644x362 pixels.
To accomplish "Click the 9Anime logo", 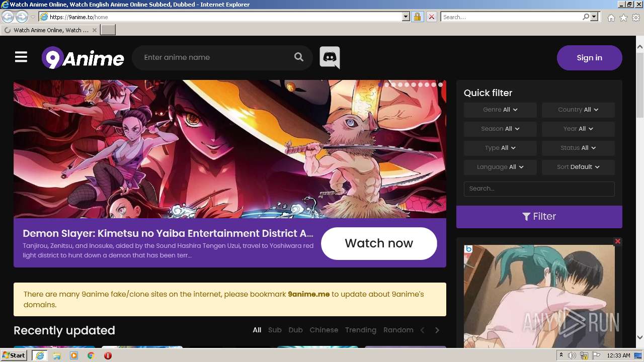I will [83, 58].
